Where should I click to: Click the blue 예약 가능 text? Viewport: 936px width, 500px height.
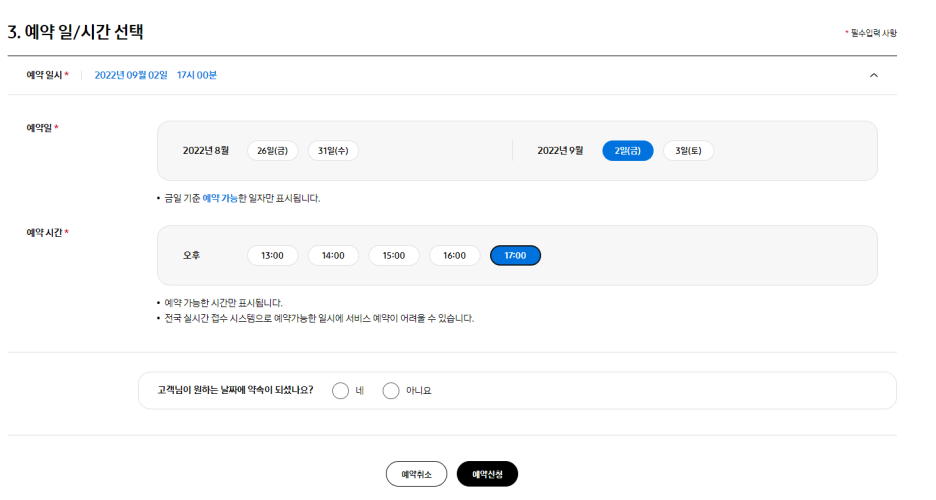[x=220, y=198]
